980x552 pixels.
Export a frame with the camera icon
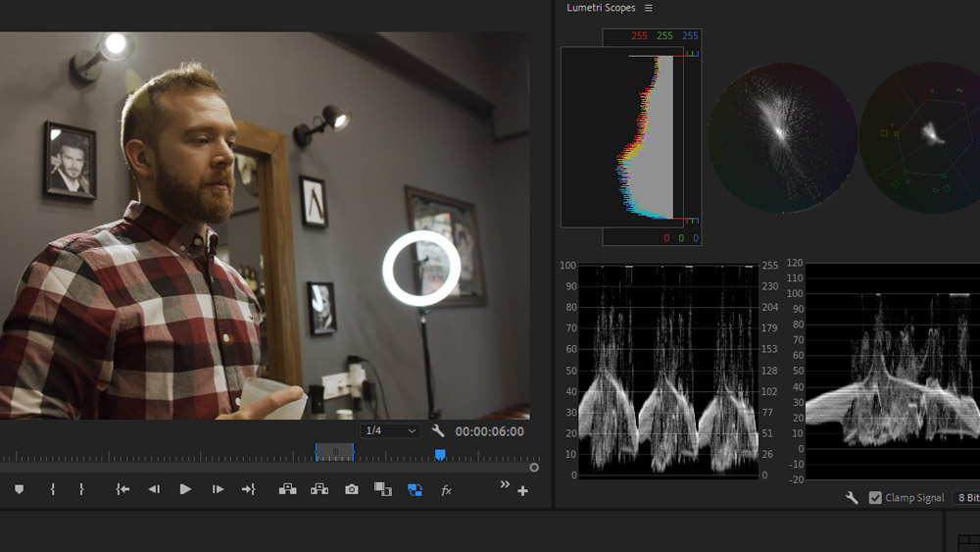pyautogui.click(x=352, y=489)
